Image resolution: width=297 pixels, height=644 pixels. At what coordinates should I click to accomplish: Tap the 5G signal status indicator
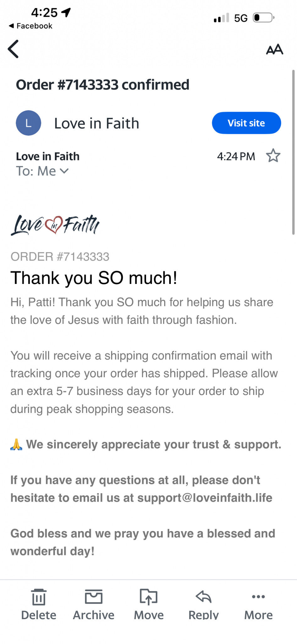(x=241, y=18)
